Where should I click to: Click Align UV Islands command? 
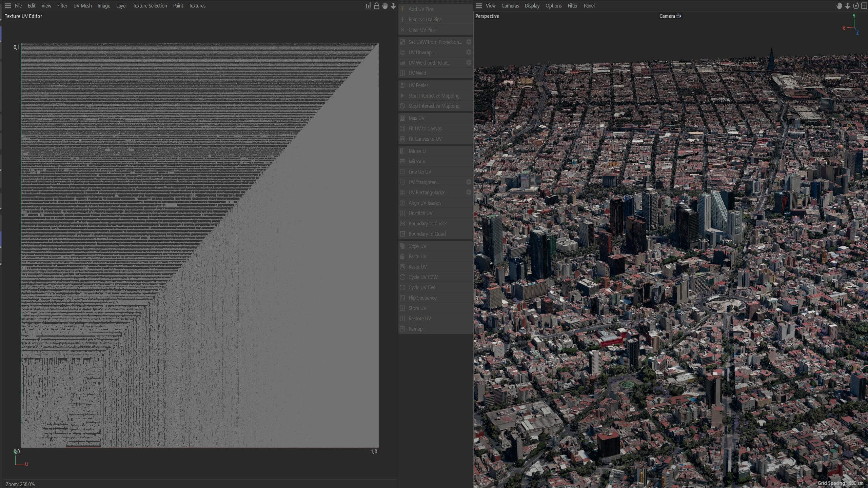point(435,203)
